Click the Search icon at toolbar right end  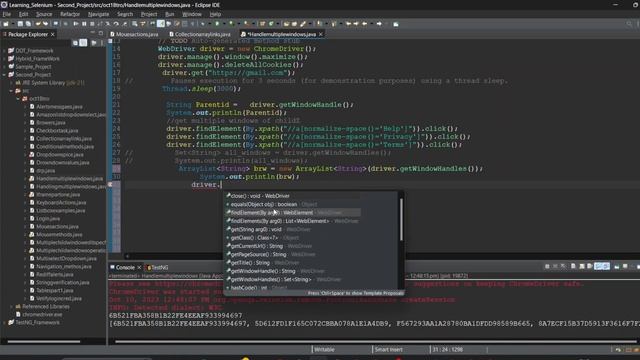[629, 24]
